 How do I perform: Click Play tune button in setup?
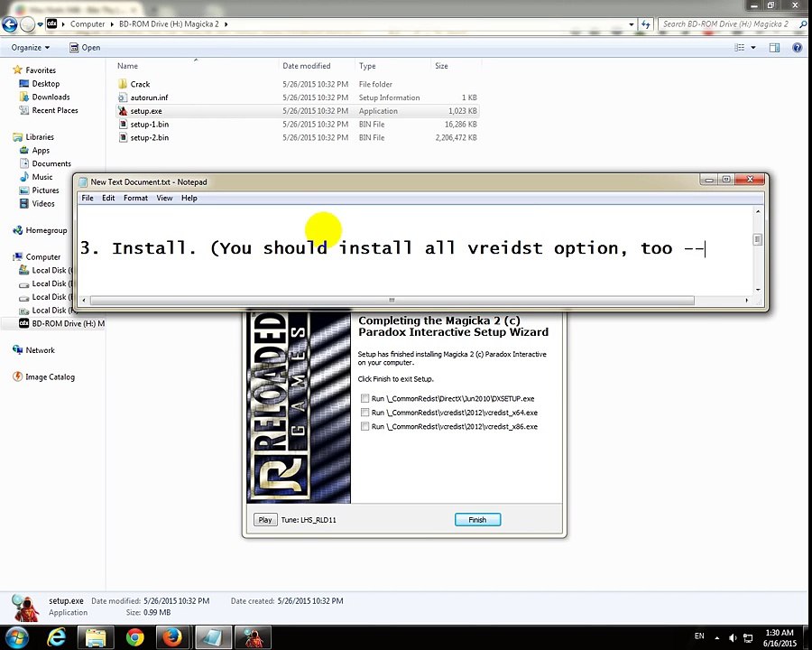coord(265,520)
